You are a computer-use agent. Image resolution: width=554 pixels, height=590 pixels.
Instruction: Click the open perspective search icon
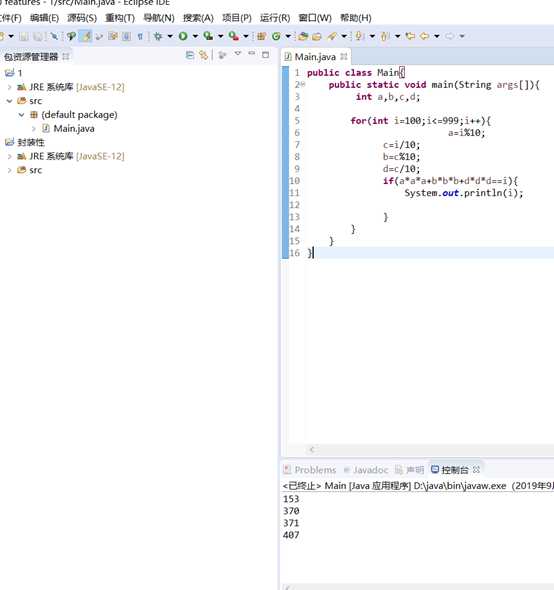(71, 36)
